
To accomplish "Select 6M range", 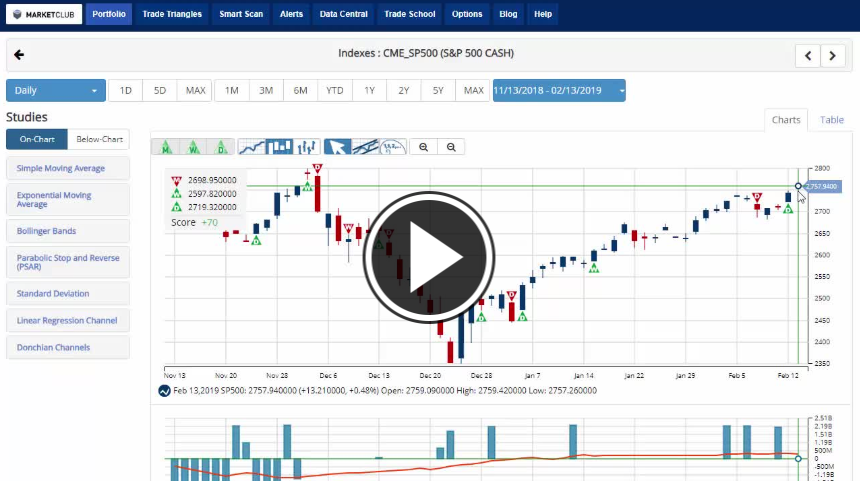I will [x=301, y=90].
